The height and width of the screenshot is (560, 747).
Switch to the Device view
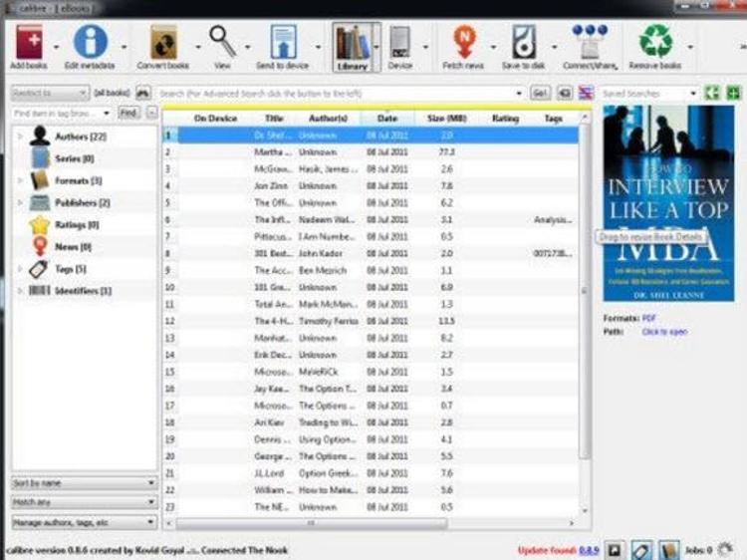click(399, 46)
